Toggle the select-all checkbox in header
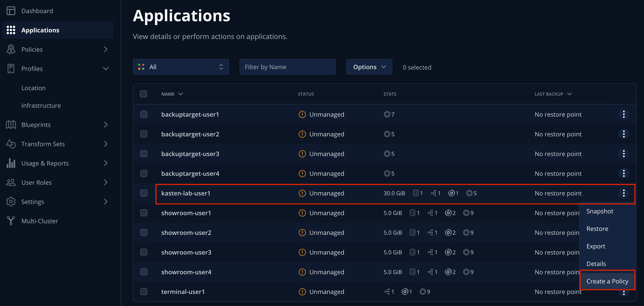Image resolution: width=644 pixels, height=306 pixels. tap(143, 94)
